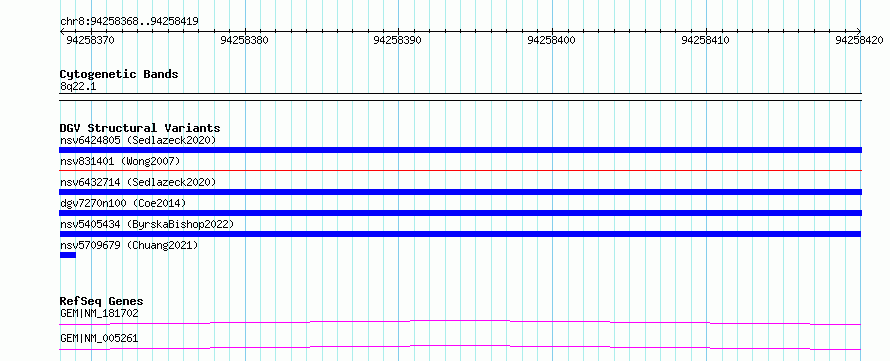890x361 pixels.
Task: Open the Cytogenetic Bands track title
Action: (x=119, y=74)
